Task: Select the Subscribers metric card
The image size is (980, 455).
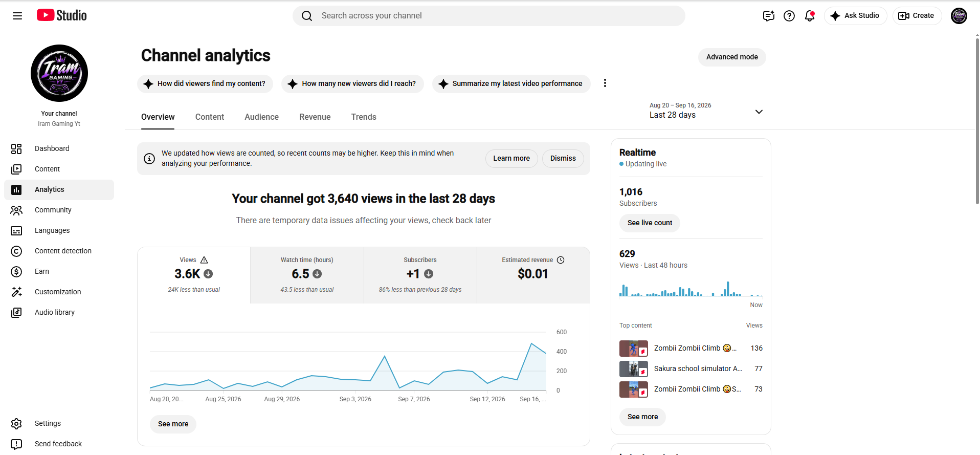Action: [x=420, y=275]
